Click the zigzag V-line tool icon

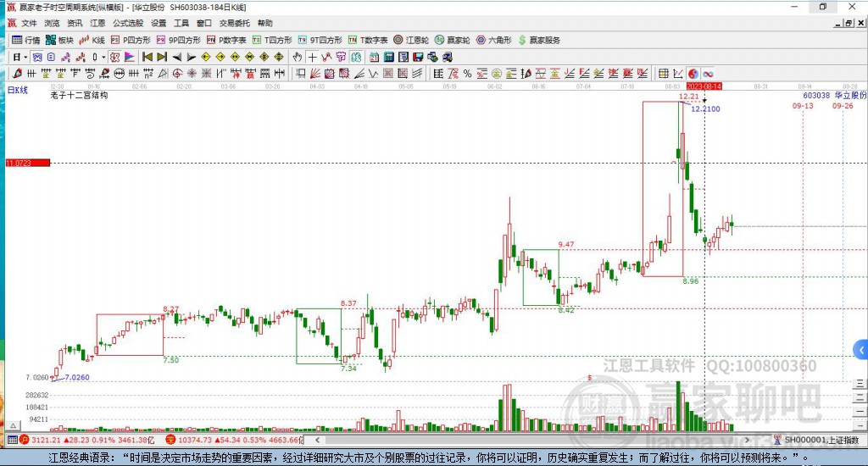[x=373, y=74]
